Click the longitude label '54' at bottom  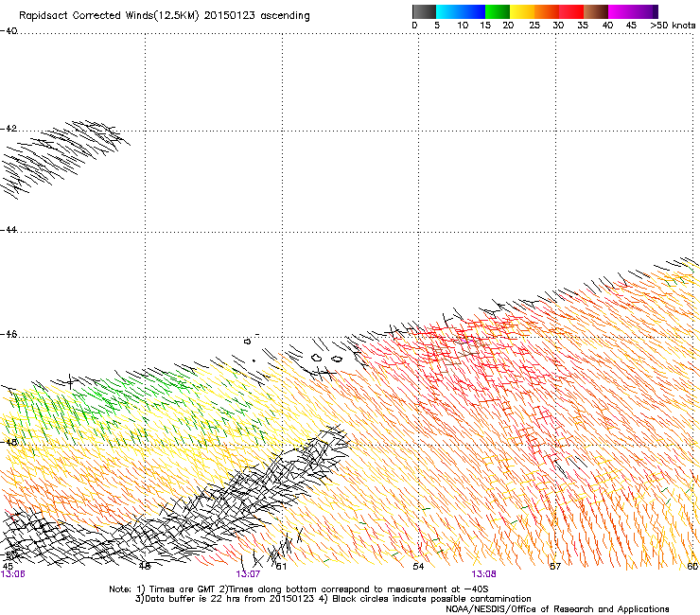tap(418, 567)
